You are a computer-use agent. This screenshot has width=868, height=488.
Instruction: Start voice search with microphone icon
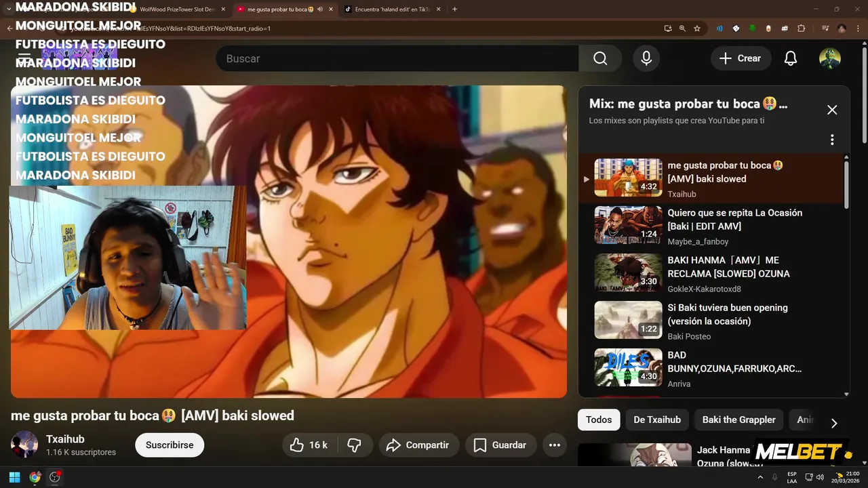[646, 58]
